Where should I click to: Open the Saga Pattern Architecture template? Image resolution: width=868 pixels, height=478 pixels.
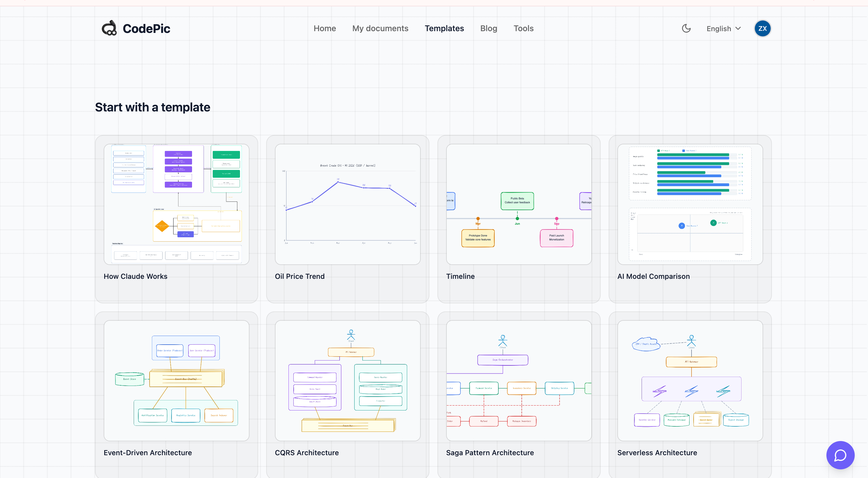(519, 381)
